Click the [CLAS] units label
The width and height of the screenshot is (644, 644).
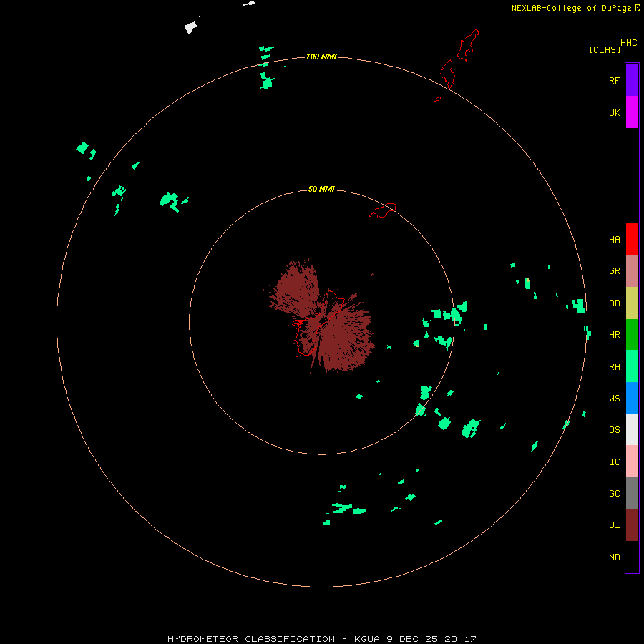point(604,49)
